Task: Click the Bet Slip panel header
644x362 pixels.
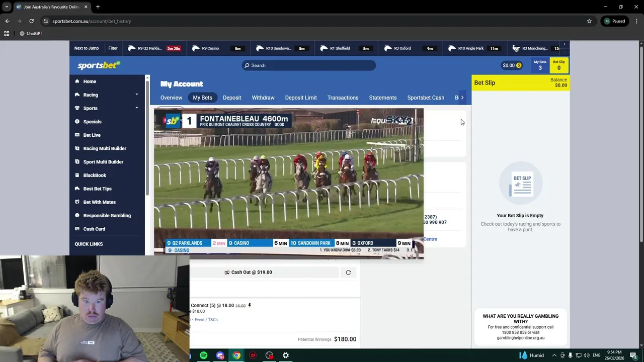Action: pos(520,83)
